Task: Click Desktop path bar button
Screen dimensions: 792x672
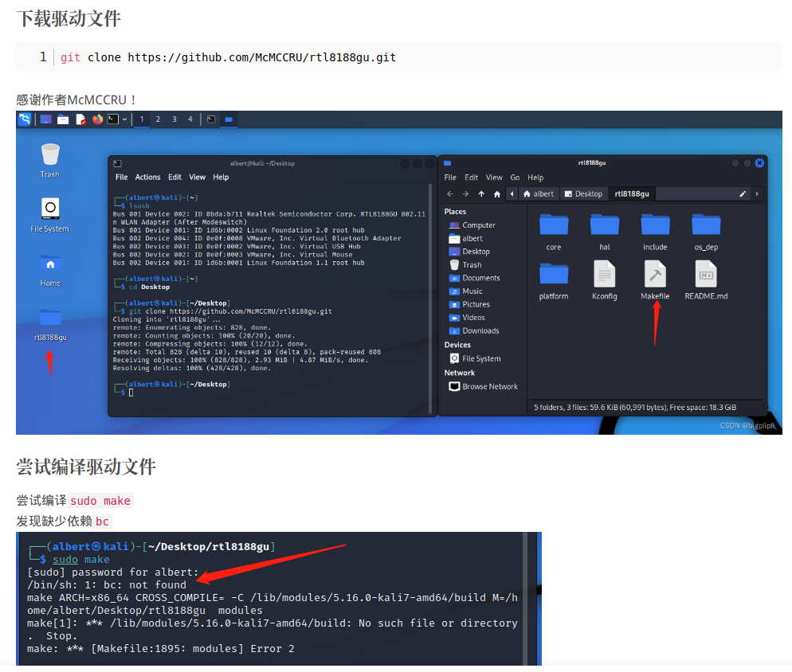Action: pyautogui.click(x=583, y=193)
